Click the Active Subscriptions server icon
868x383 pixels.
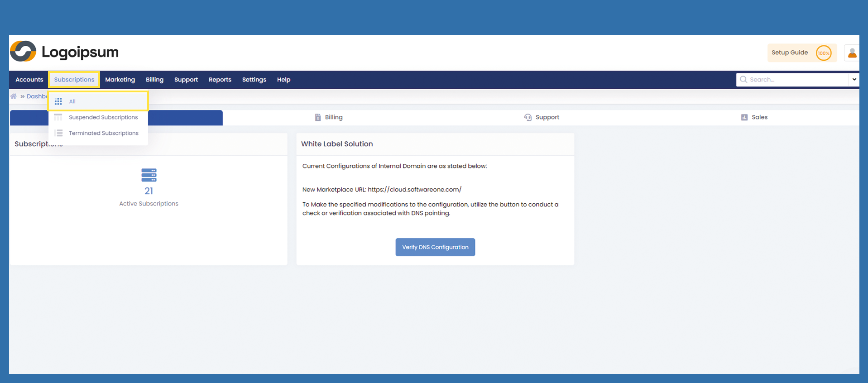[149, 175]
